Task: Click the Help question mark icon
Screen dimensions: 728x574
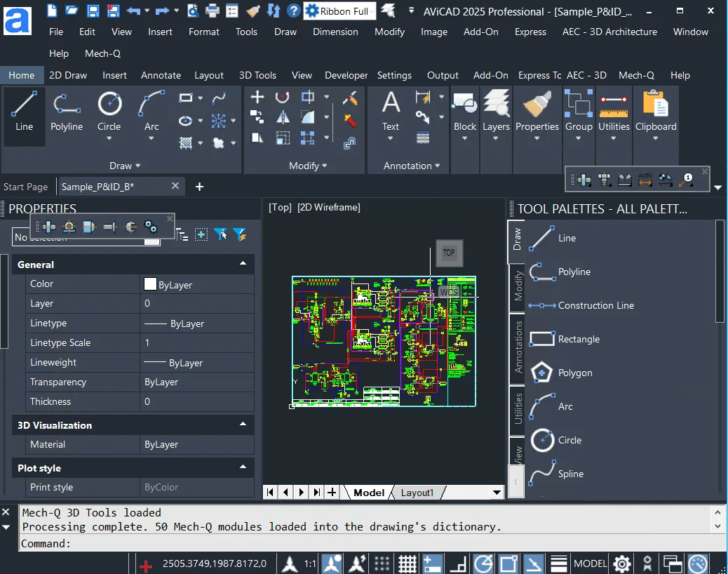Action: point(293,11)
